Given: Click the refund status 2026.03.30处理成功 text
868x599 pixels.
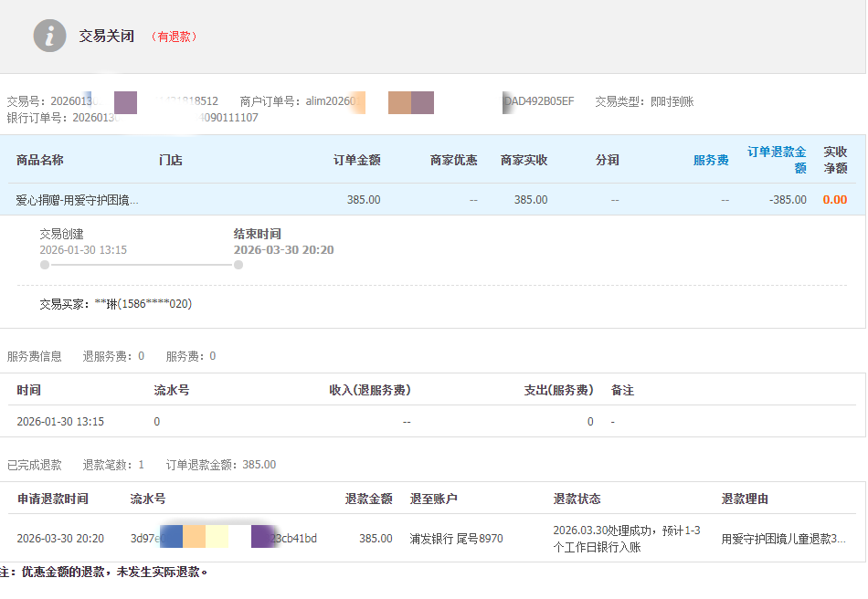Looking at the screenshot, I should coord(627,539).
